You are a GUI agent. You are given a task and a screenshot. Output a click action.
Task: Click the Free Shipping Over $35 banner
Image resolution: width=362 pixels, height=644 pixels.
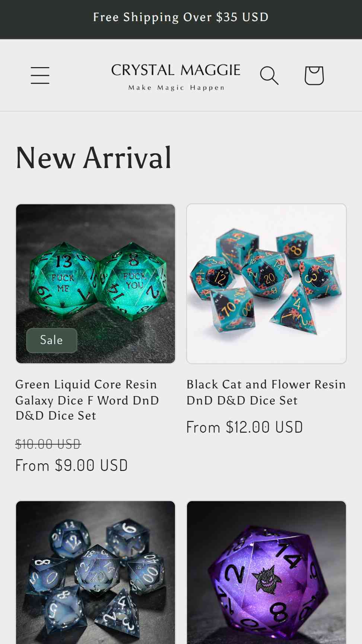coord(181,17)
